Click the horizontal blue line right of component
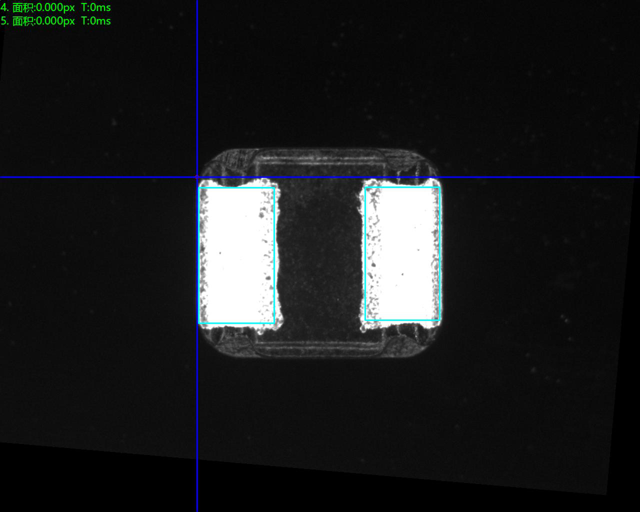 tap(540, 177)
